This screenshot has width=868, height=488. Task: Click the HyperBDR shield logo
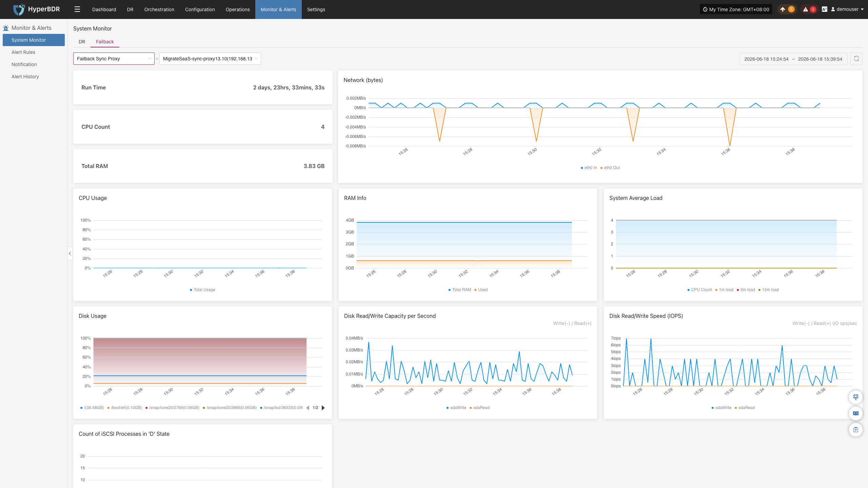(19, 9)
